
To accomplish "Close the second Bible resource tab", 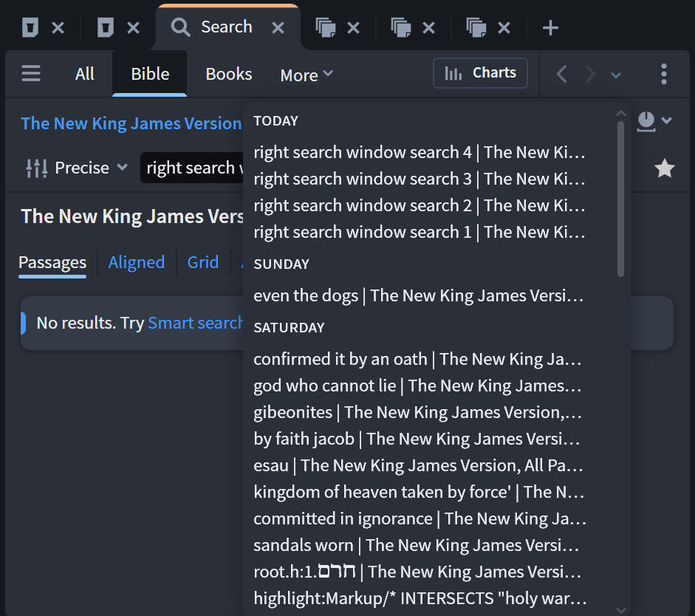I will [134, 28].
